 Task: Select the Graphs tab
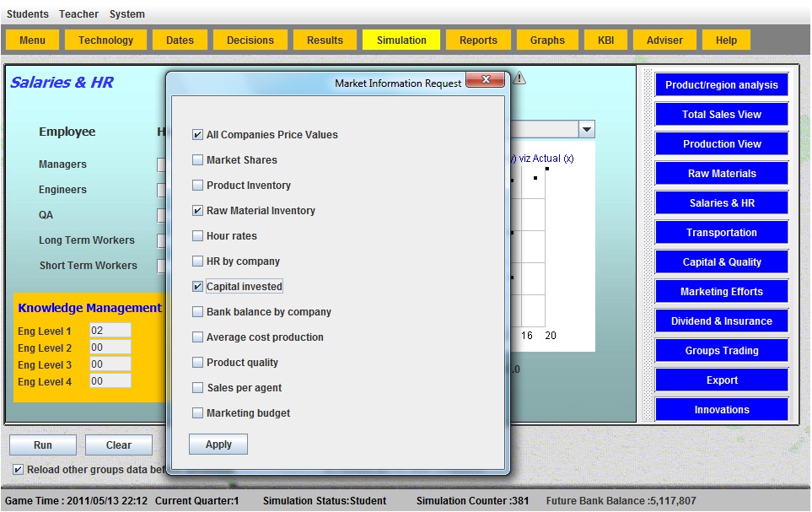pos(547,40)
